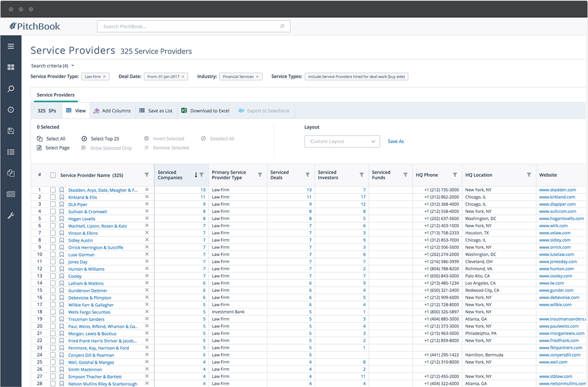
Task: Remove Hogan Lovells row with its X
Action: coord(147,218)
